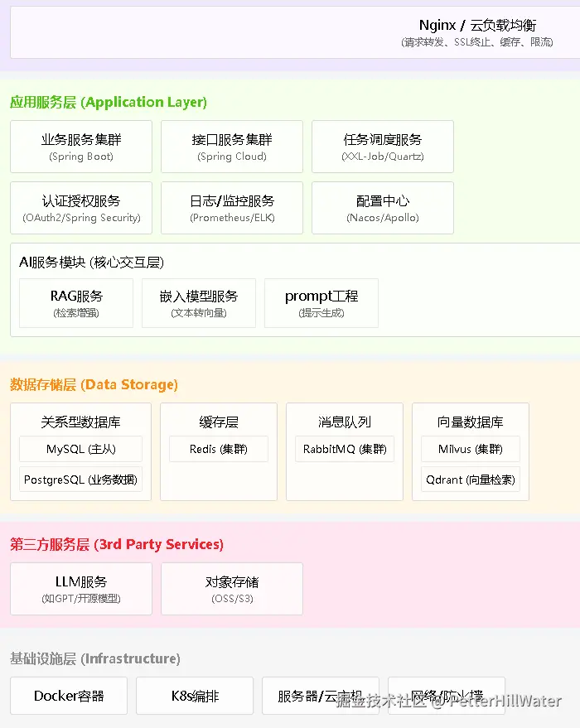Screen dimensions: 580x728
Task: Select the Docker容器 card
Action: tap(69, 696)
